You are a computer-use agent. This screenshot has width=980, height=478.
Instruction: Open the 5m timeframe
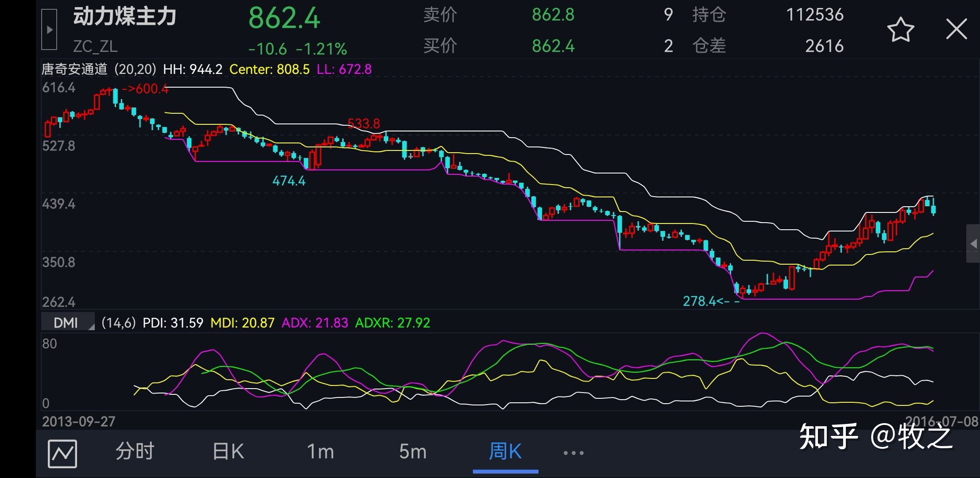pos(412,451)
